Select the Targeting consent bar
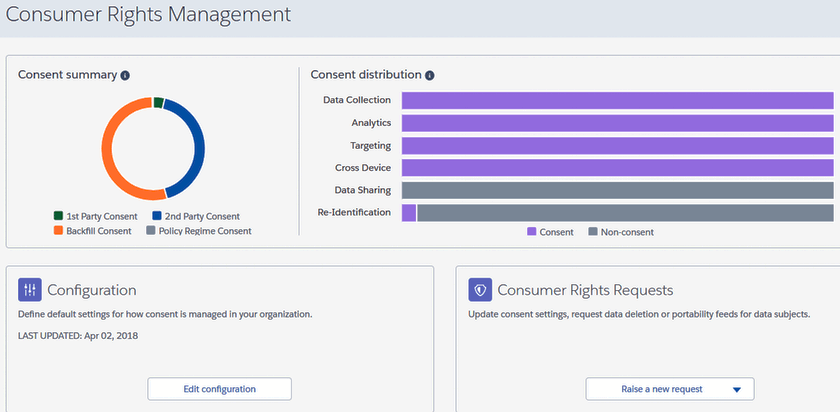Viewport: 840px width, 412px height. point(617,146)
